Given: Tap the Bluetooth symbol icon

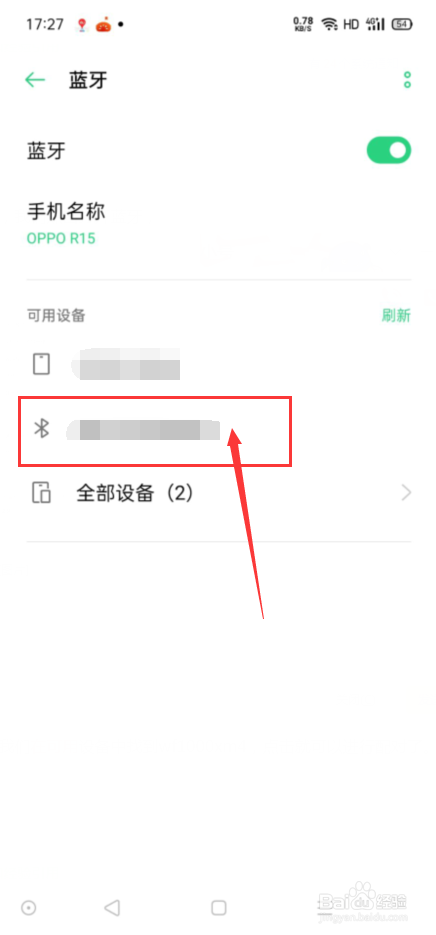Looking at the screenshot, I should click(x=41, y=429).
